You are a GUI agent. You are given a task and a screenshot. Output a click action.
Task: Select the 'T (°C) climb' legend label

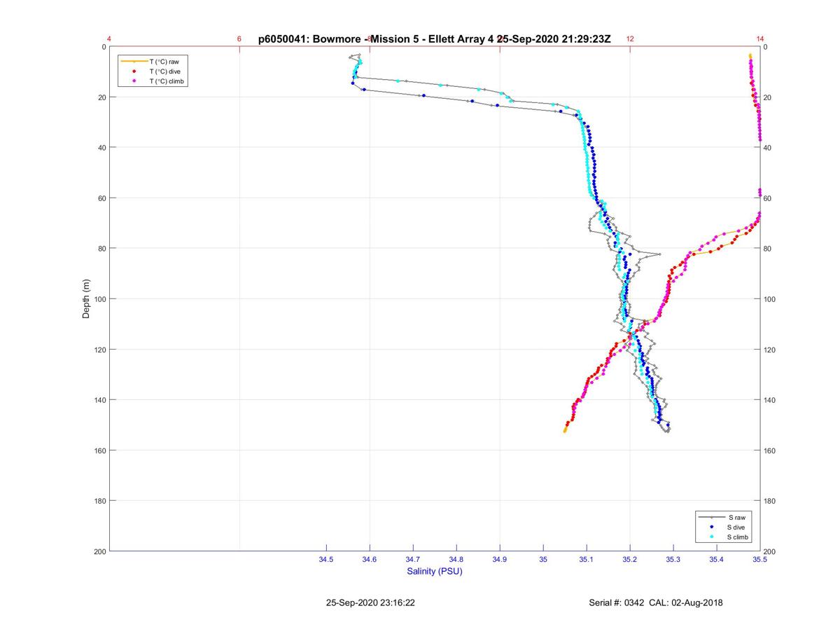[167, 81]
